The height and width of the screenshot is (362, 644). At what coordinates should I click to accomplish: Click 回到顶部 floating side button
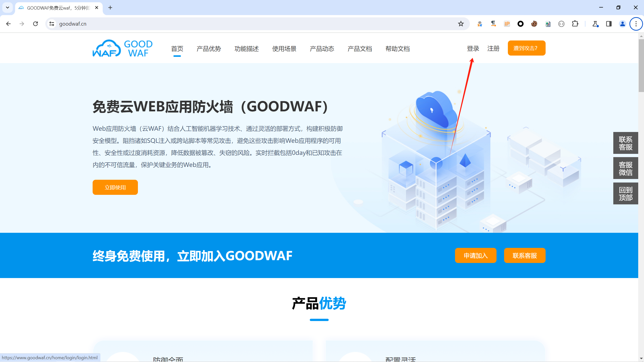625,194
